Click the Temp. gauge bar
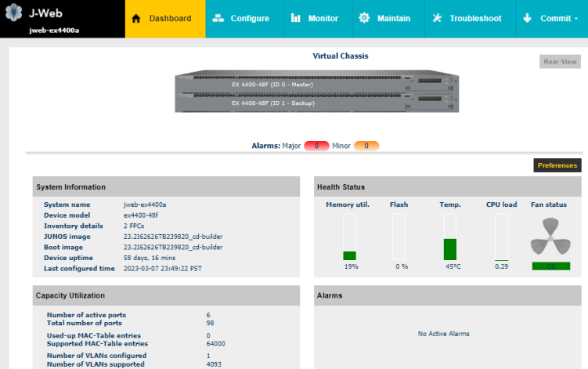Viewport: 588px width, 369px height. point(449,237)
